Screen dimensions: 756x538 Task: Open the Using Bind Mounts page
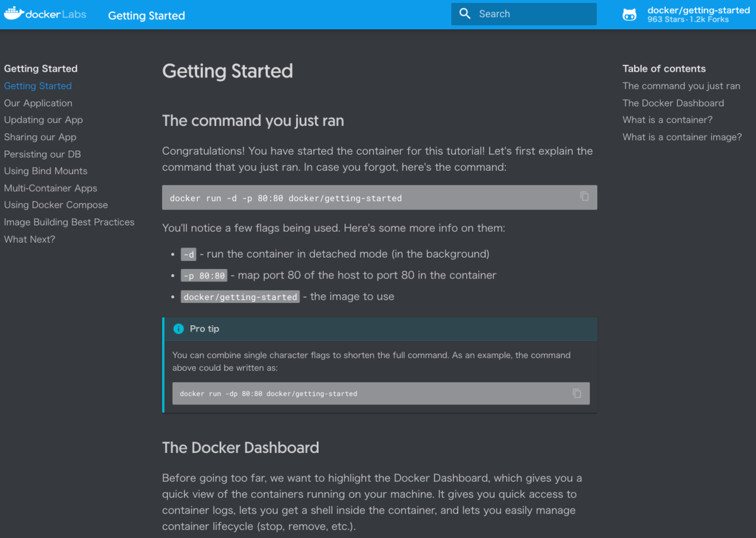point(45,171)
